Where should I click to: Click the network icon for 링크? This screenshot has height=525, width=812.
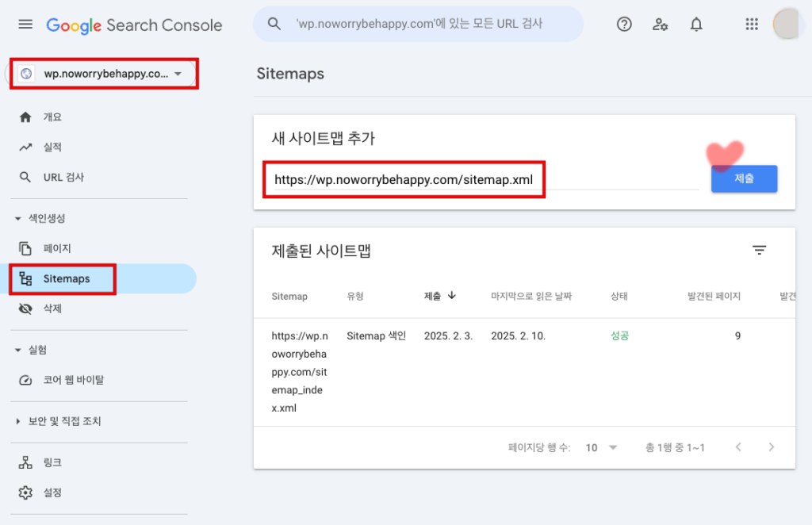[25, 462]
